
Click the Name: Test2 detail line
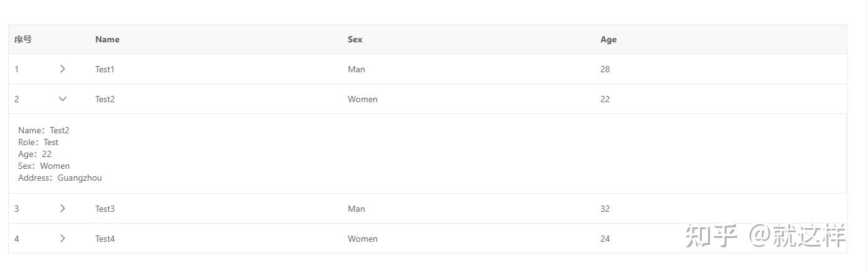(x=44, y=131)
